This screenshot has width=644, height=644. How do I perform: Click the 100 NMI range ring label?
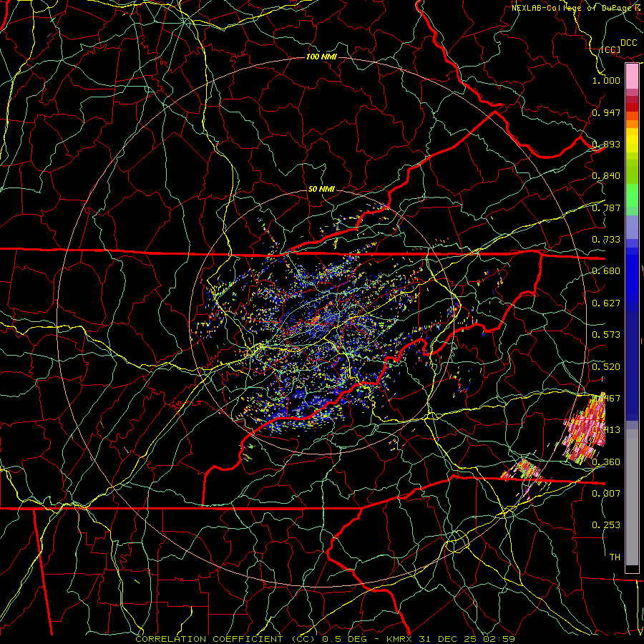[x=321, y=57]
